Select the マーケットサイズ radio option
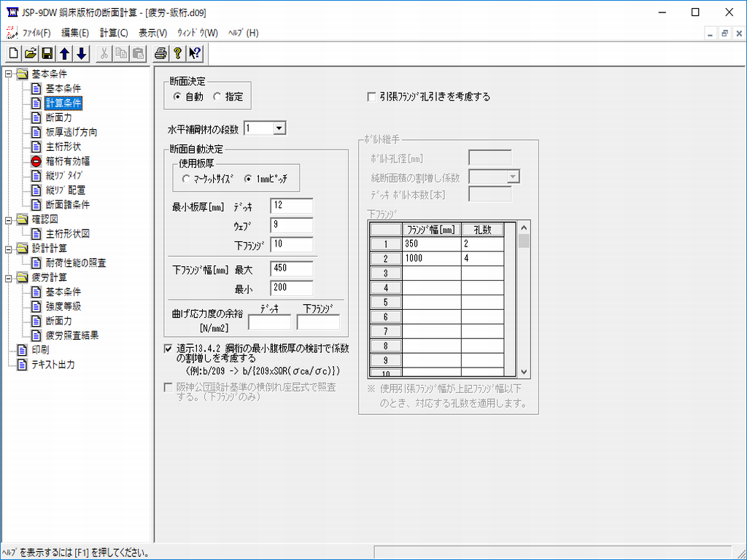 coord(187,179)
